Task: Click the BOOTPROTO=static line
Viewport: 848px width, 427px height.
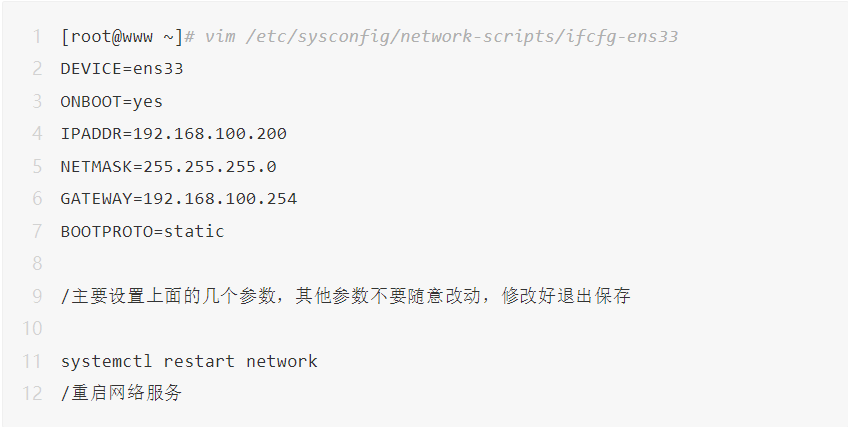Action: coord(142,231)
